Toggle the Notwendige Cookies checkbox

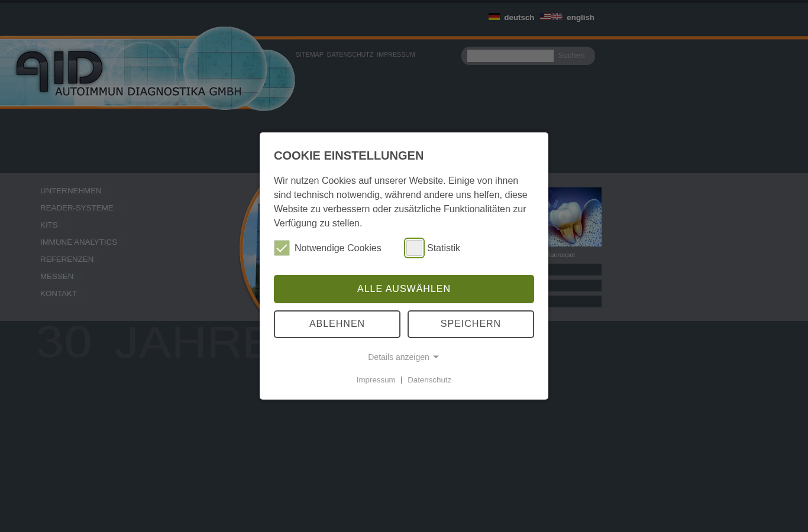(x=282, y=248)
